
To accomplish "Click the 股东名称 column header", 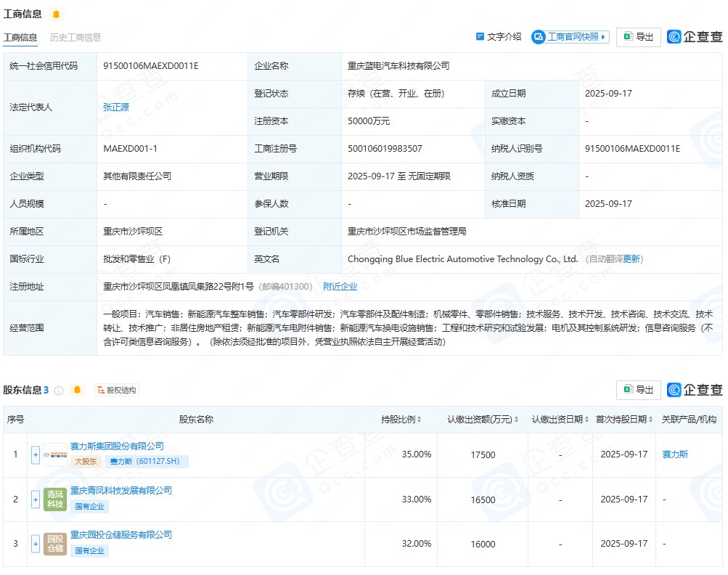I will click(197, 420).
